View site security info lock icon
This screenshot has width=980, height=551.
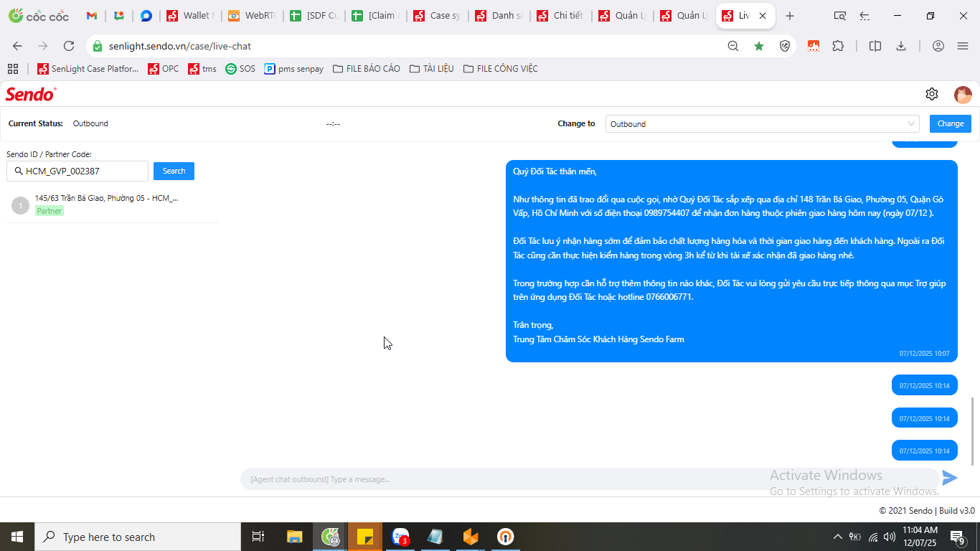point(98,46)
